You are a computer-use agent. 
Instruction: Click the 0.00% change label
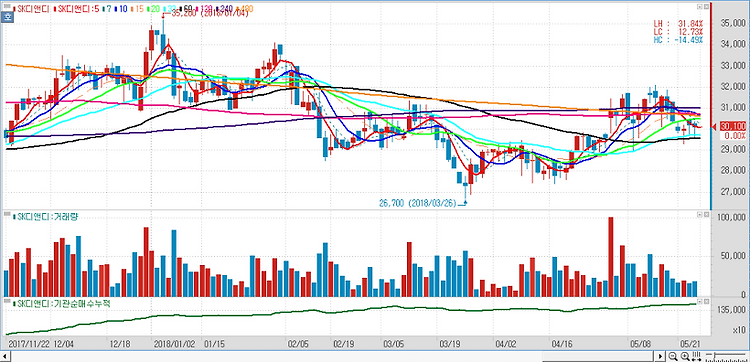tap(733, 135)
